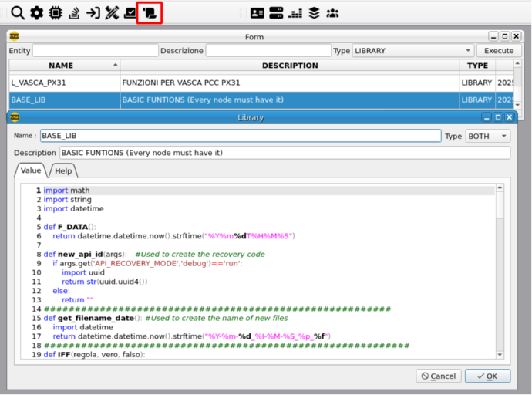Click the server rack icon
Image resolution: width=532 pixels, height=395 pixels.
point(276,12)
